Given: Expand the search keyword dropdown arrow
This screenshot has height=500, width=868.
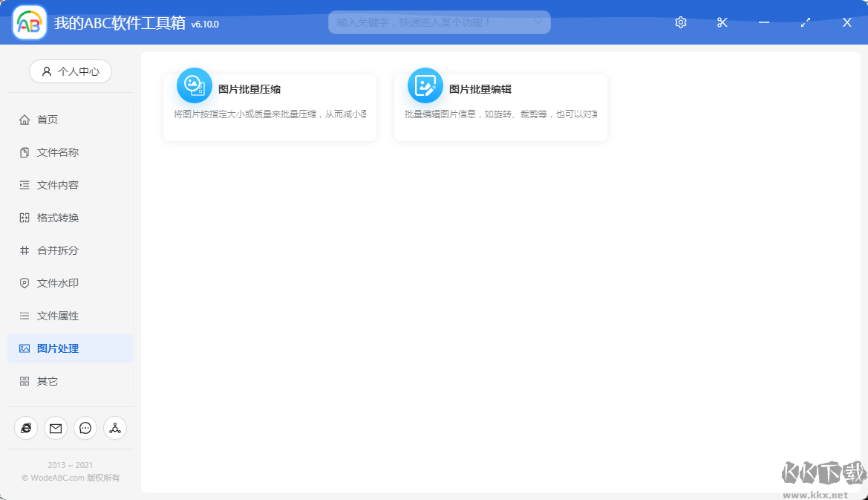Looking at the screenshot, I should pos(539,22).
